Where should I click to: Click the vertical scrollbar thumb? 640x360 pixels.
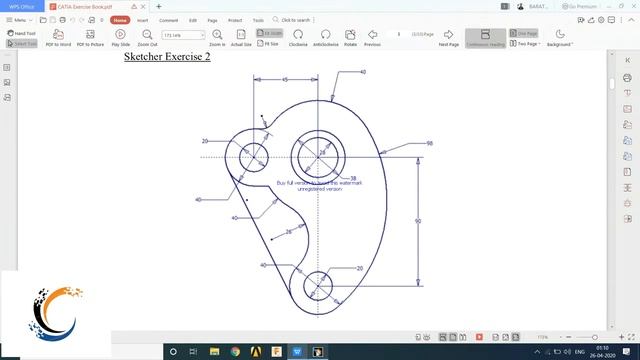pyautogui.click(x=611, y=83)
